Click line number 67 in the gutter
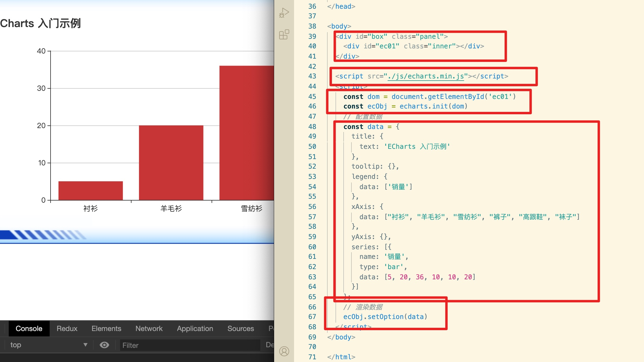The height and width of the screenshot is (362, 644). 312,317
